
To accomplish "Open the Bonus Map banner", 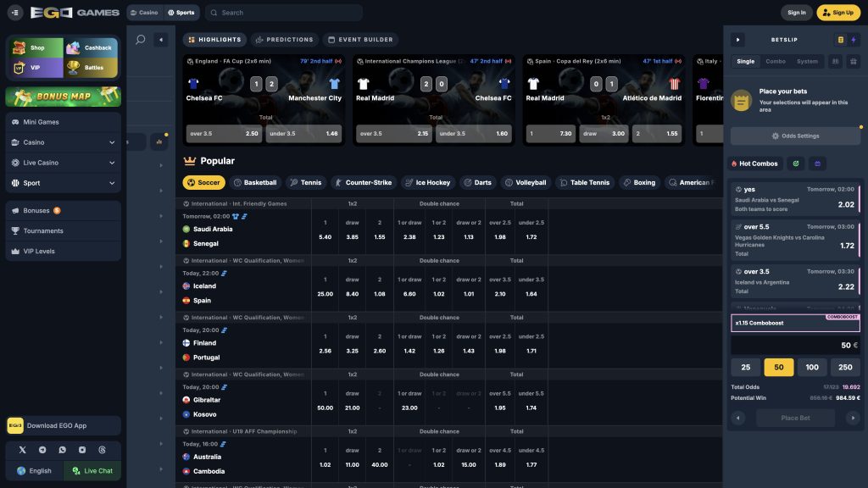I will (x=63, y=97).
